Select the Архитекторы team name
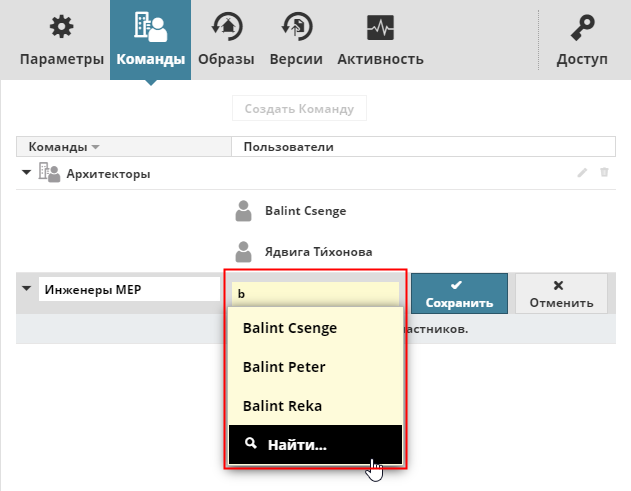The width and height of the screenshot is (631, 491). coord(108,174)
